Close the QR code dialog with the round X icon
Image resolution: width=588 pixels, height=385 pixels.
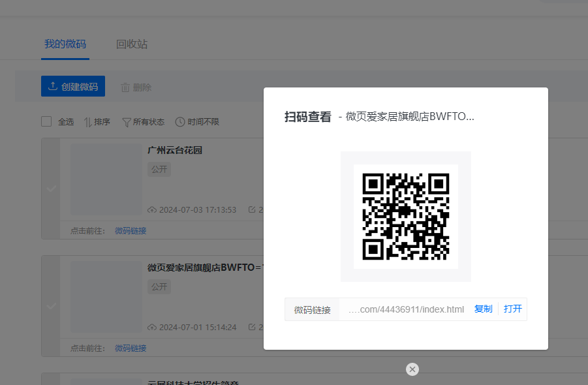click(x=412, y=369)
